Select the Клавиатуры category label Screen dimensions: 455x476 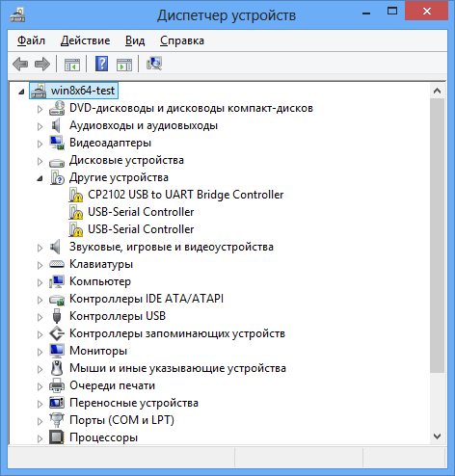tap(101, 264)
